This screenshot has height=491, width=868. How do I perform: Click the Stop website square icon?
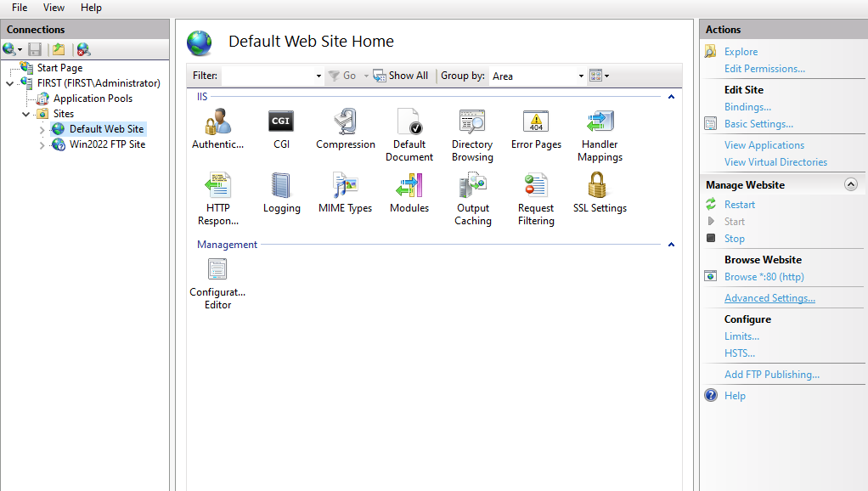click(711, 238)
